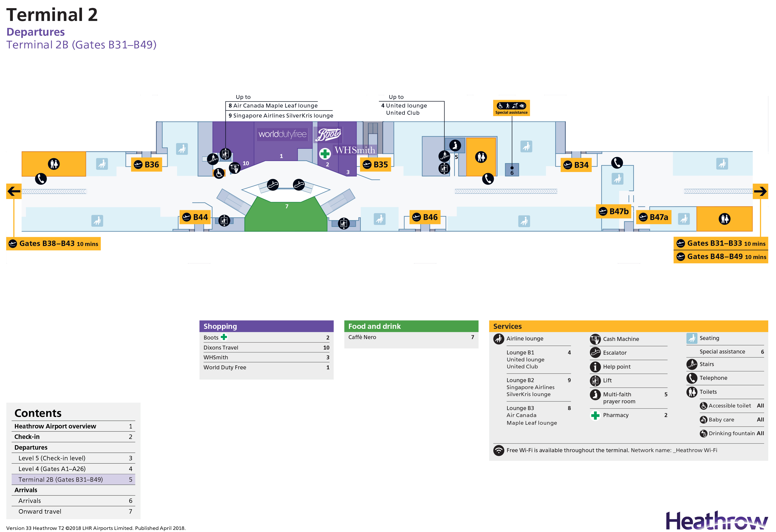Screen dimensions: 776x532
Task: Click gate B36 label on the map
Action: (x=146, y=165)
